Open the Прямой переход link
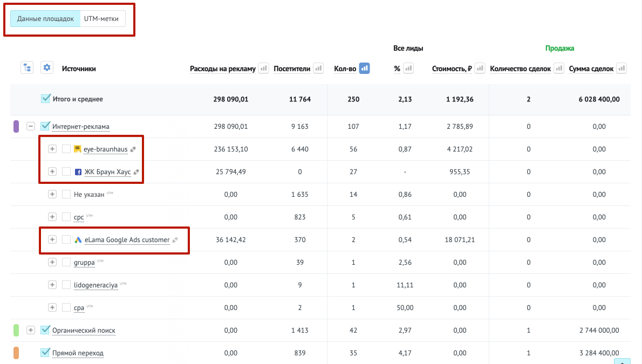This screenshot has width=642, height=364. point(78,353)
